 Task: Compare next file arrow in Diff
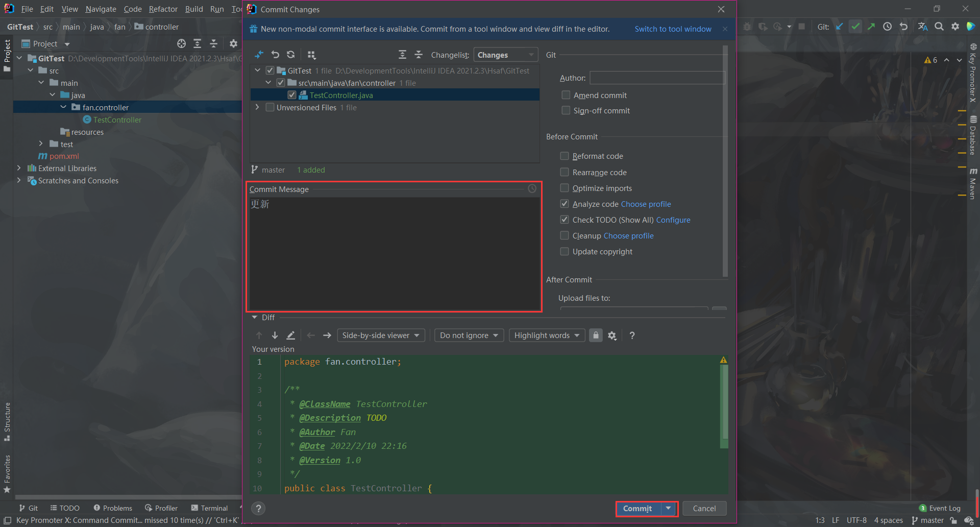[x=327, y=336]
